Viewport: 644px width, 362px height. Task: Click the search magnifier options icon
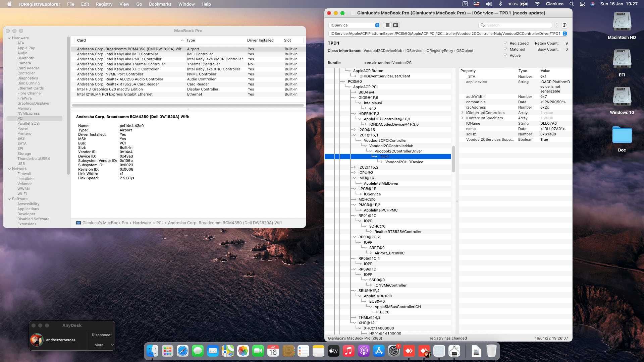483,25
